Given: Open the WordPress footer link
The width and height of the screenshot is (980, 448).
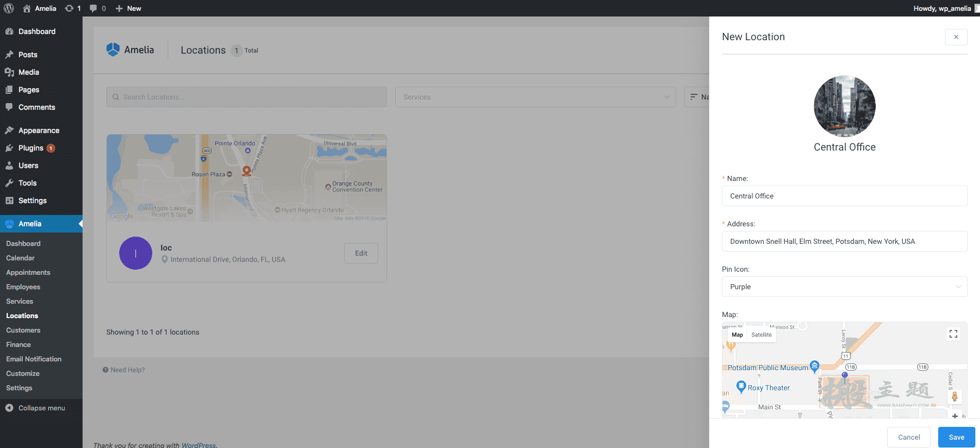Looking at the screenshot, I should pyautogui.click(x=199, y=445).
